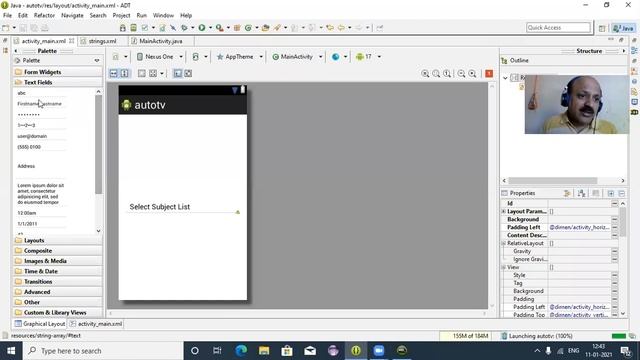This screenshot has width=640, height=360.
Task: Open the Images & Media palette category
Action: pyautogui.click(x=58, y=261)
